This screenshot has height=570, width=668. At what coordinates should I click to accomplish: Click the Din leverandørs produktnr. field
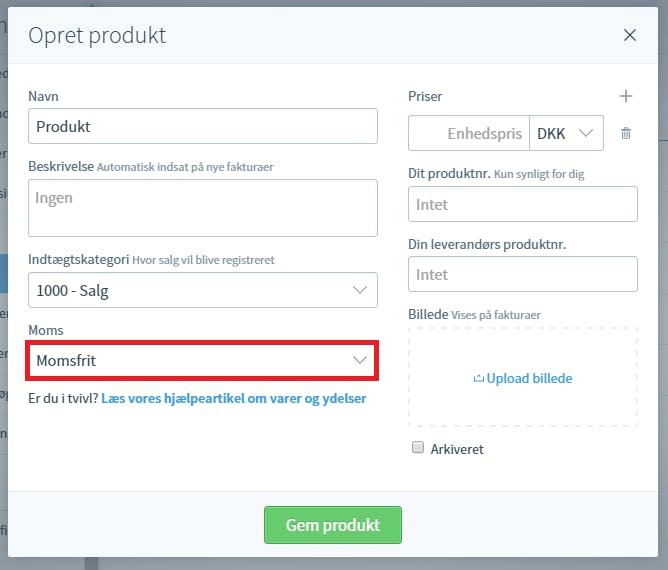523,274
